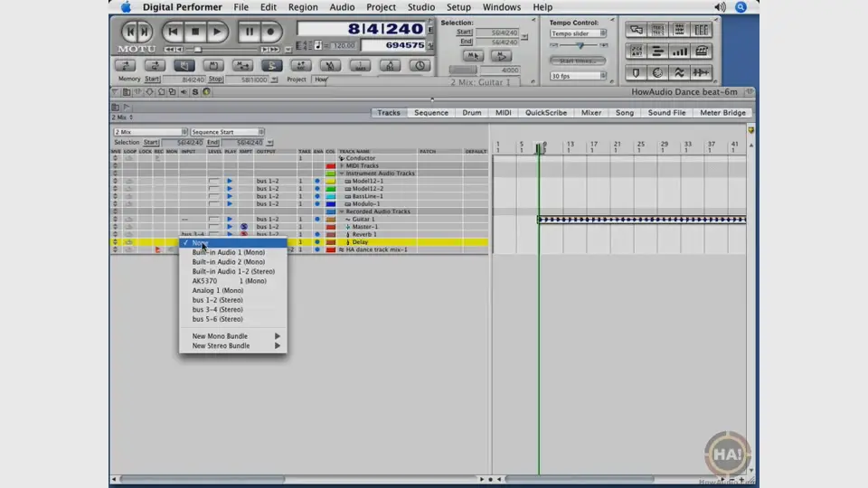This screenshot has width=868, height=488.
Task: Toggle play-enable for Guitar 1 track
Action: point(229,219)
